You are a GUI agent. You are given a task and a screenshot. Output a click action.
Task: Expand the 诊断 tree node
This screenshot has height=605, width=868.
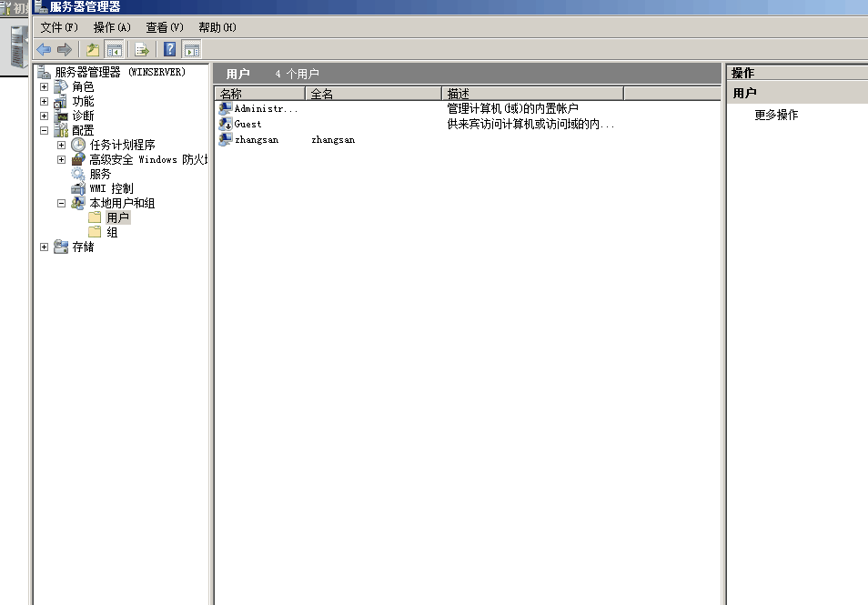[45, 116]
